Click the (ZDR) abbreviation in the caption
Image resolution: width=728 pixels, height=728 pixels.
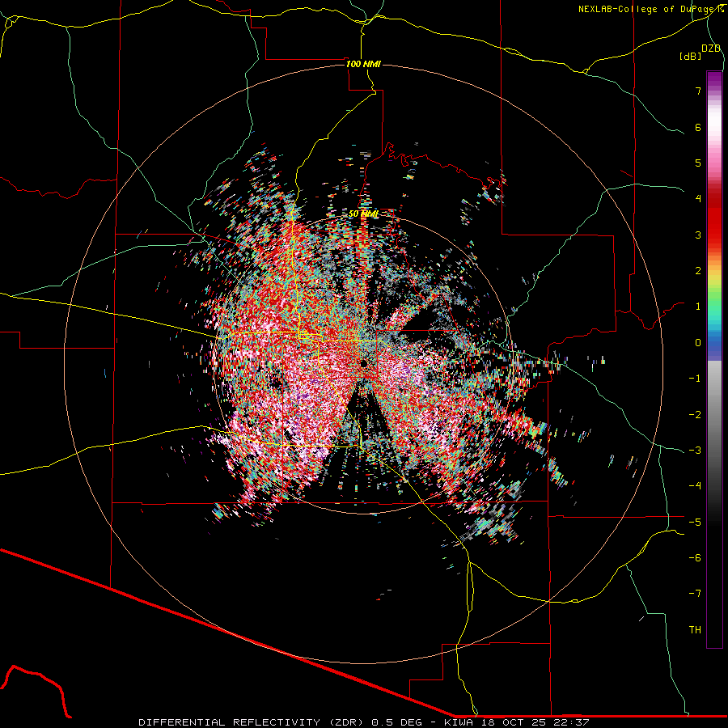click(348, 722)
